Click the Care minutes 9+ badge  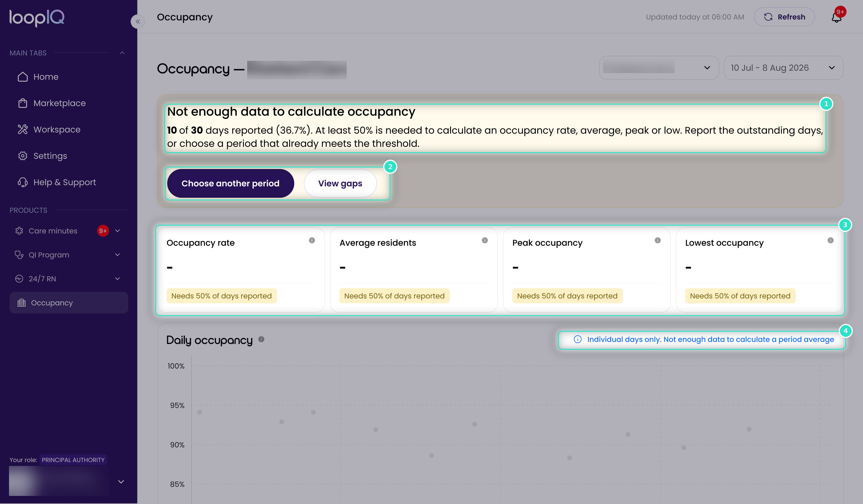(x=103, y=231)
